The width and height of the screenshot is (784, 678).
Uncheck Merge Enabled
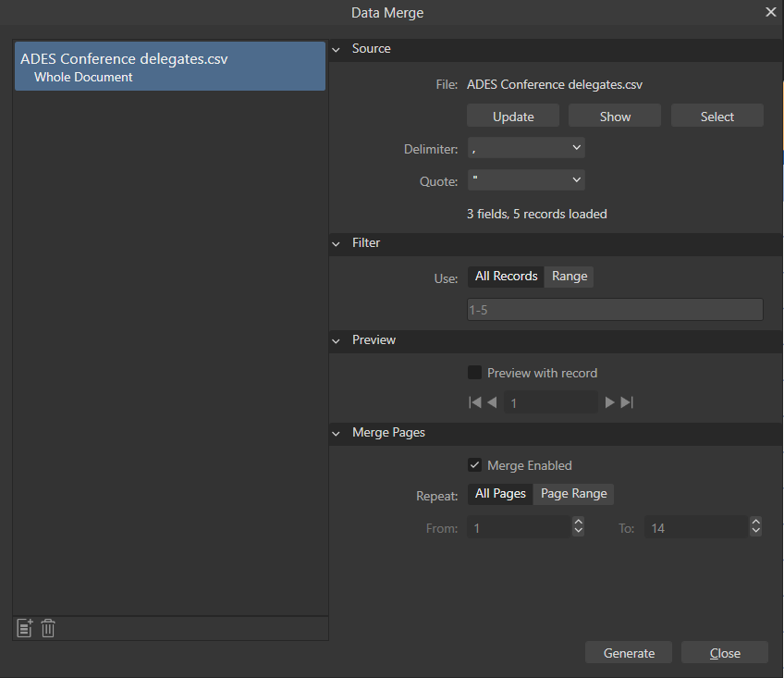coord(474,465)
